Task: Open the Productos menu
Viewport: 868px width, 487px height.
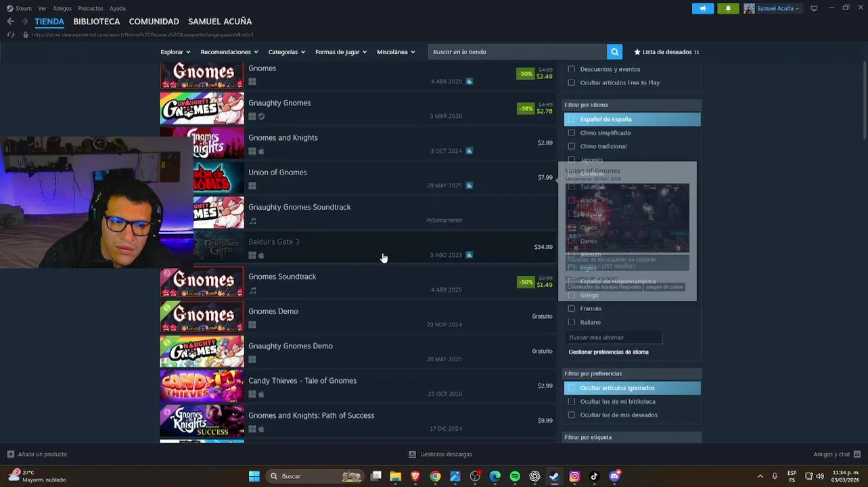Action: [x=91, y=8]
